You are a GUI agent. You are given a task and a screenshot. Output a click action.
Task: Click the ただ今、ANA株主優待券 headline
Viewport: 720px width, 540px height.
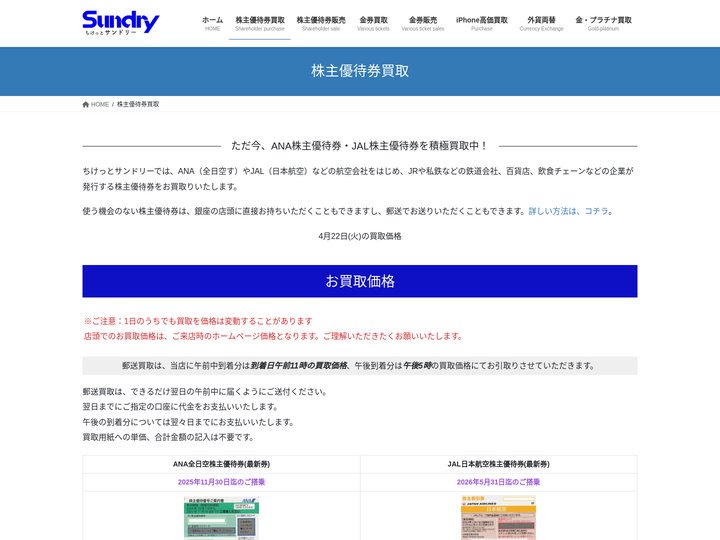pyautogui.click(x=360, y=146)
